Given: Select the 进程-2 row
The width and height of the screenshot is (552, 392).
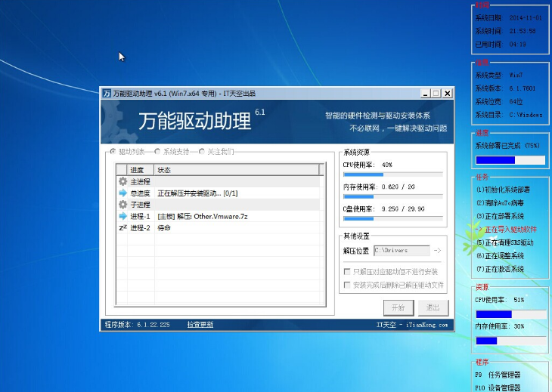Looking at the screenshot, I should pyautogui.click(x=219, y=227).
